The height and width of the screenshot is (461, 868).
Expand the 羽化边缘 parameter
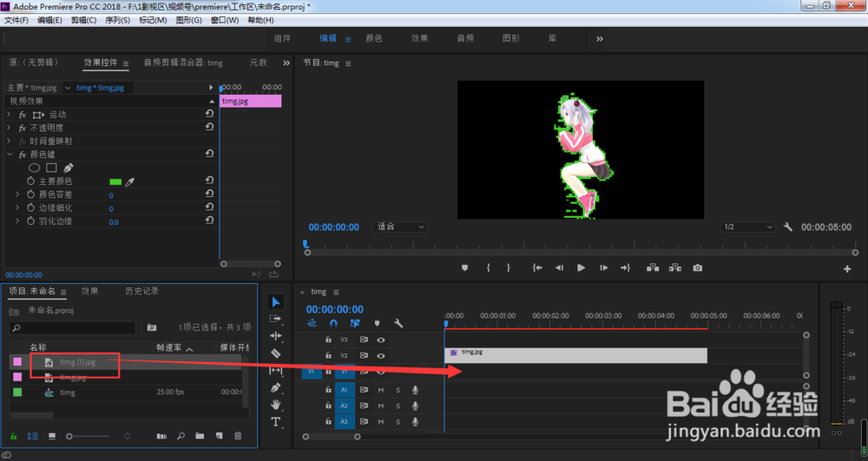pos(17,221)
